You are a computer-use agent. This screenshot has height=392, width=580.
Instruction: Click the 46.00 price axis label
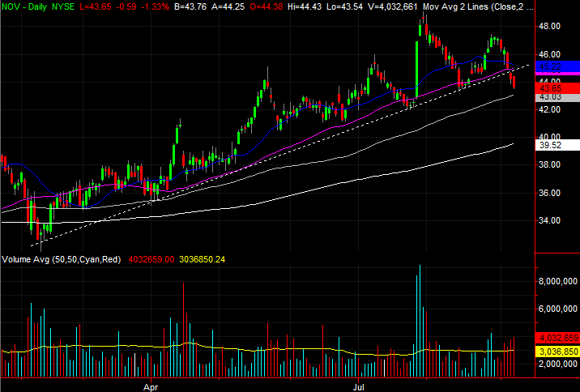pos(550,54)
